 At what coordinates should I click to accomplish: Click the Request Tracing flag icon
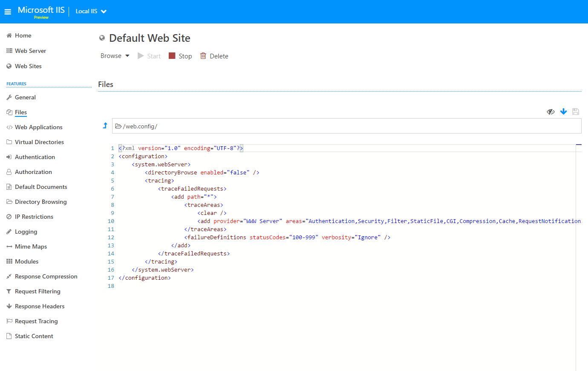point(9,321)
